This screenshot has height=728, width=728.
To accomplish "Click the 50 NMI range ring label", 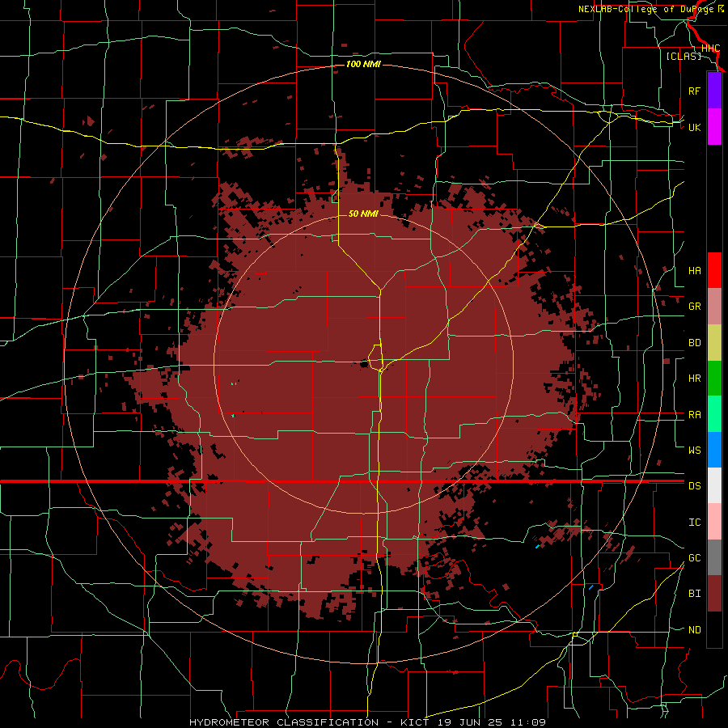I will click(363, 214).
